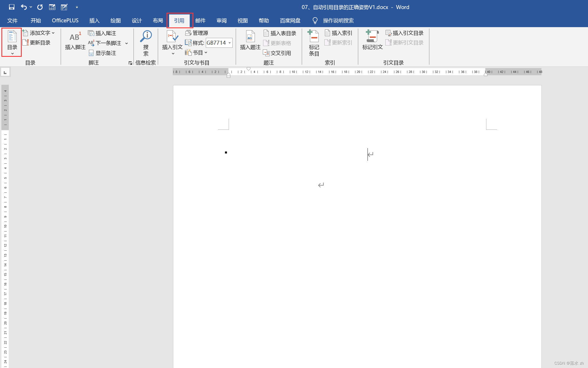Select the 引用 (References) tab
Image resolution: width=588 pixels, height=368 pixels.
click(x=179, y=21)
